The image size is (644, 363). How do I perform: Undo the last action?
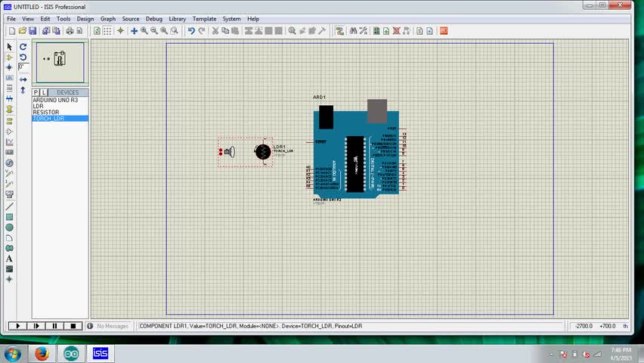click(x=191, y=31)
